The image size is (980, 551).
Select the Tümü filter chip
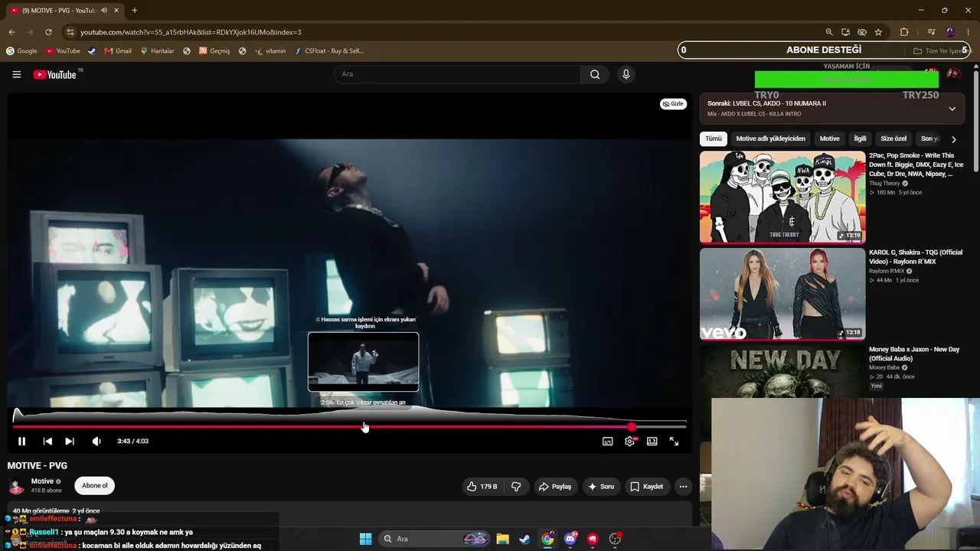714,139
